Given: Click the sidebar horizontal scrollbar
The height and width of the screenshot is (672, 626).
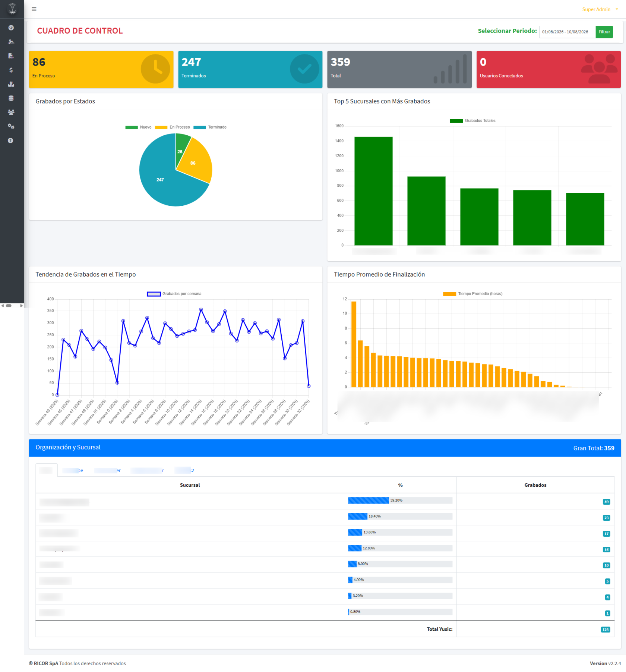Looking at the screenshot, I should click(12, 306).
